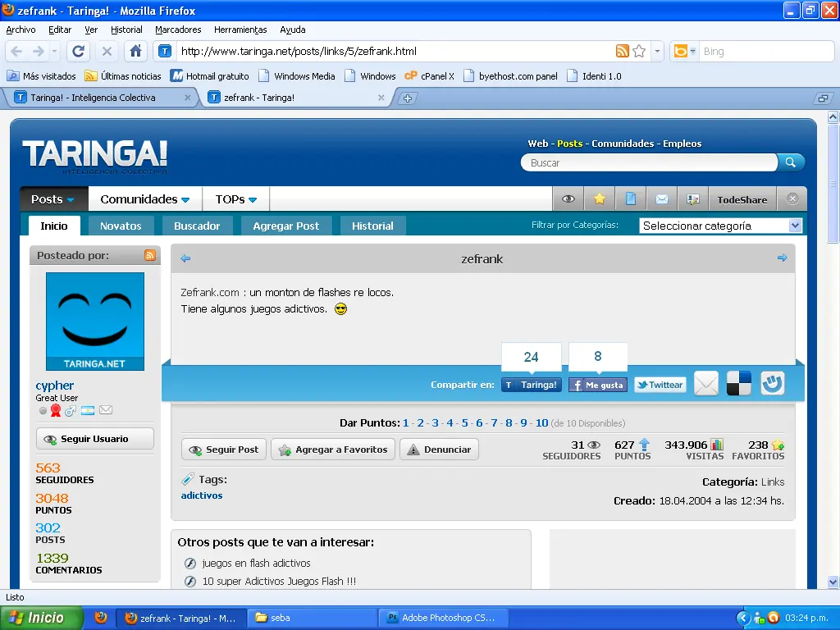Go to the browser Home icon
Screen dimensions: 840x630
pos(135,52)
